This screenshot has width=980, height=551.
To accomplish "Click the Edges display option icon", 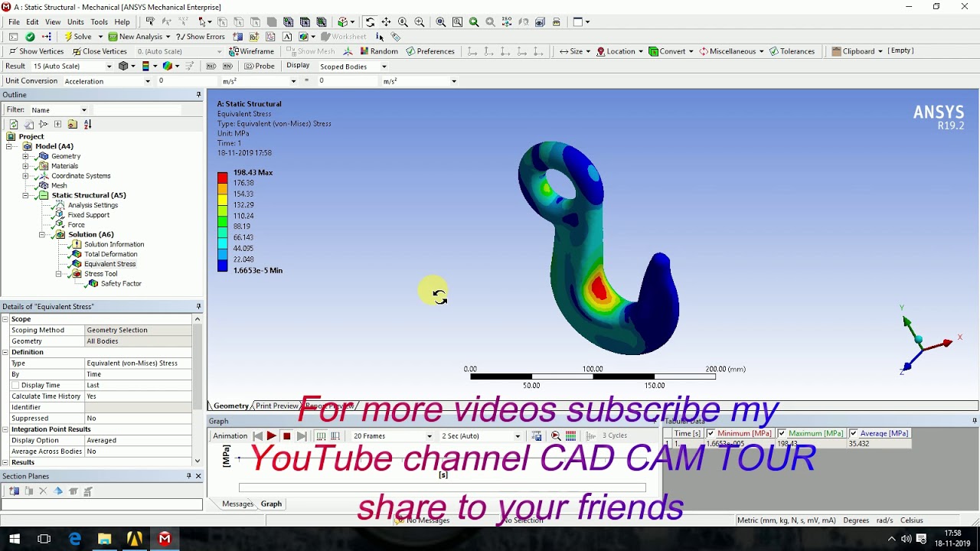I will (x=168, y=67).
